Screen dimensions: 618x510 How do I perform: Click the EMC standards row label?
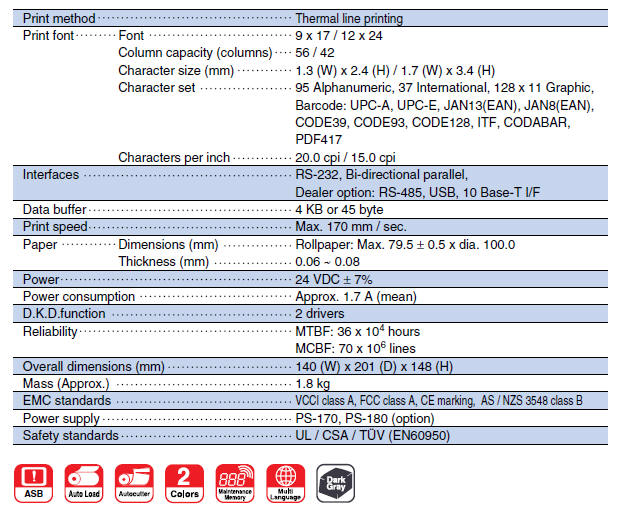(x=66, y=401)
